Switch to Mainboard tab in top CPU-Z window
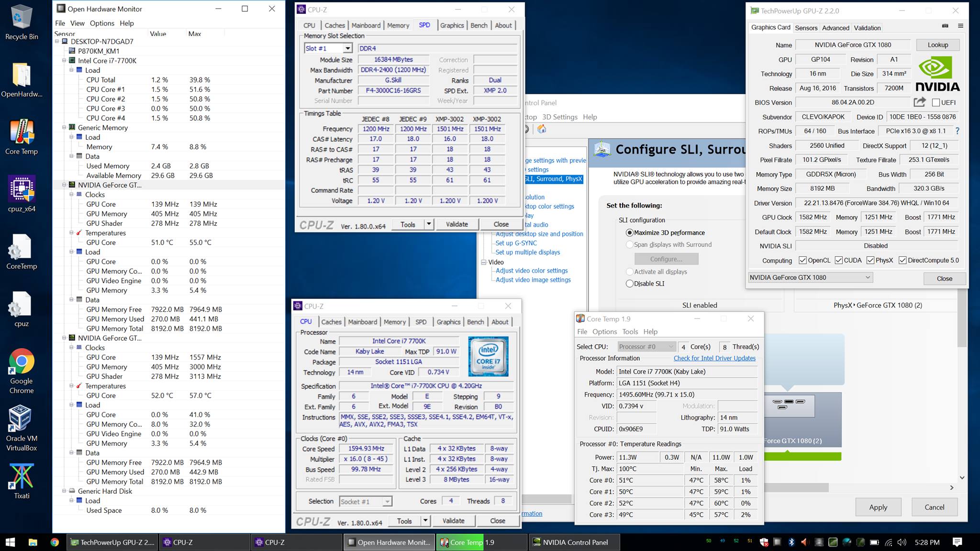This screenshot has width=980, height=551. (366, 25)
